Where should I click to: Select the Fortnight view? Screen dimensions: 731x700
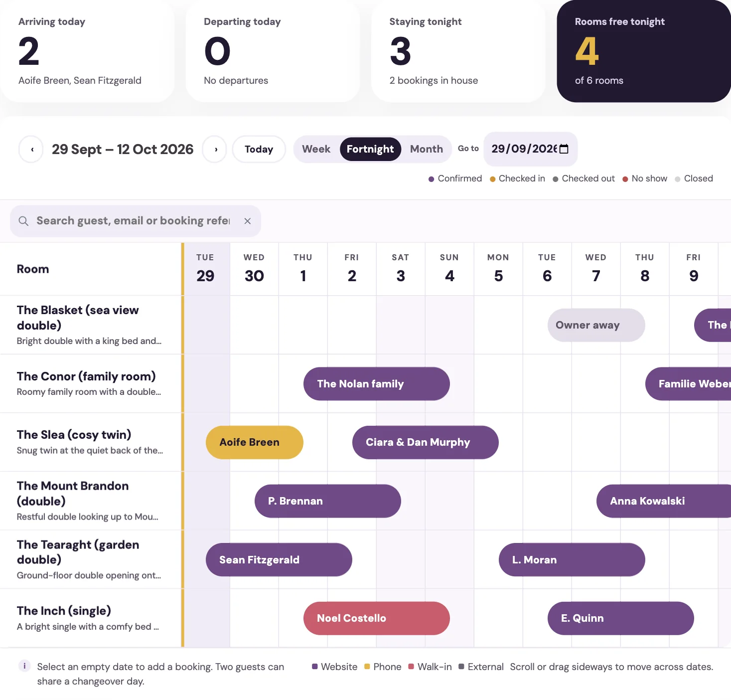click(370, 149)
